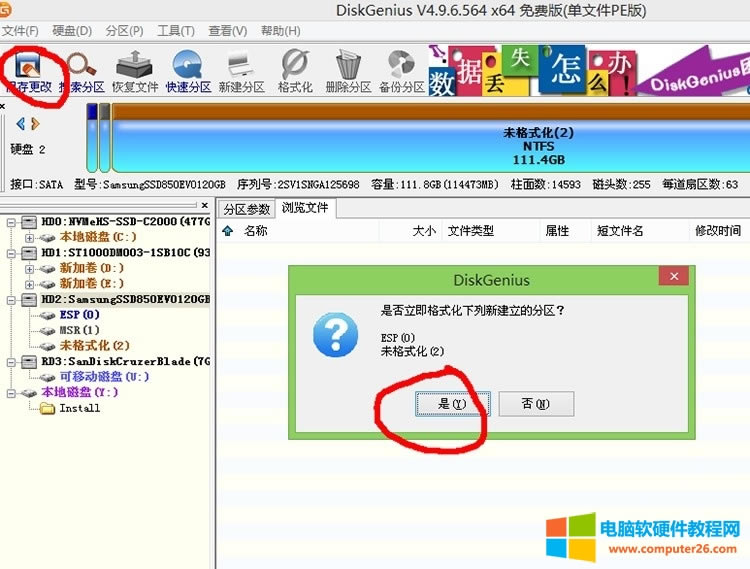The image size is (750, 569).
Task: Open the 硬盘(D) menu
Action: coord(71,31)
